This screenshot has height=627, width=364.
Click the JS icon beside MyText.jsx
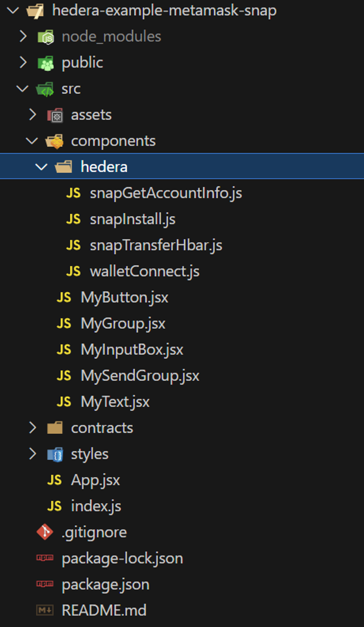(64, 402)
